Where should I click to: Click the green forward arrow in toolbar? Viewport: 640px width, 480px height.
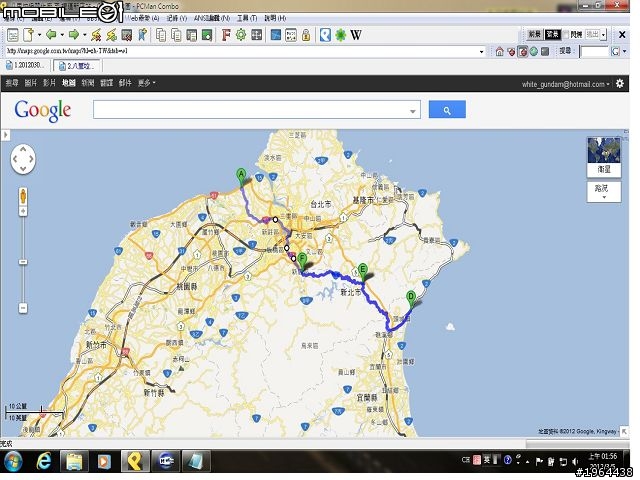click(x=73, y=35)
